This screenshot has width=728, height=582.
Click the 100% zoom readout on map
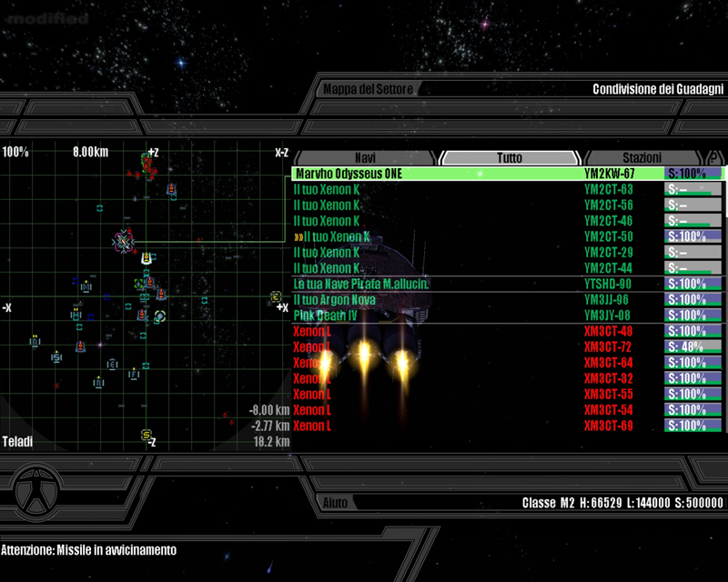tap(15, 152)
